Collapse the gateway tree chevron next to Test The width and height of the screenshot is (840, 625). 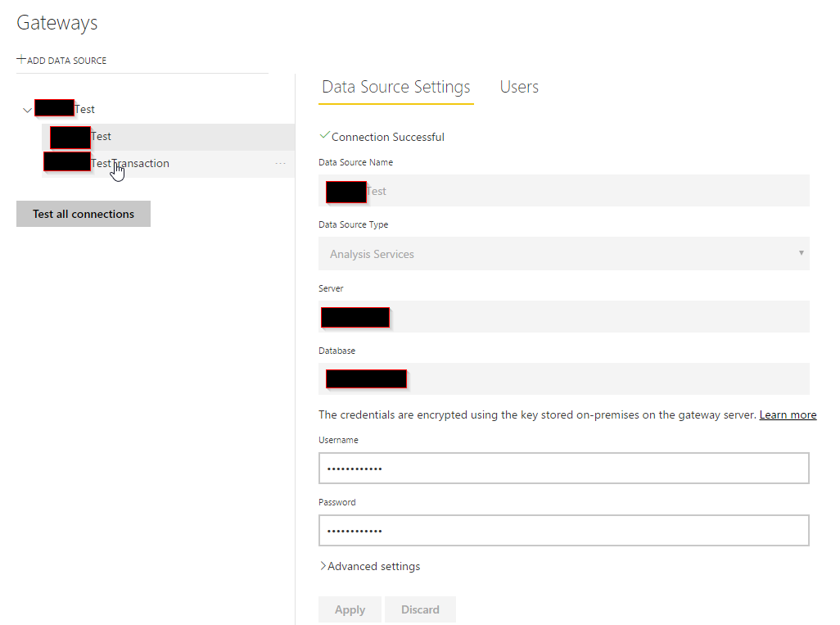coord(27,110)
